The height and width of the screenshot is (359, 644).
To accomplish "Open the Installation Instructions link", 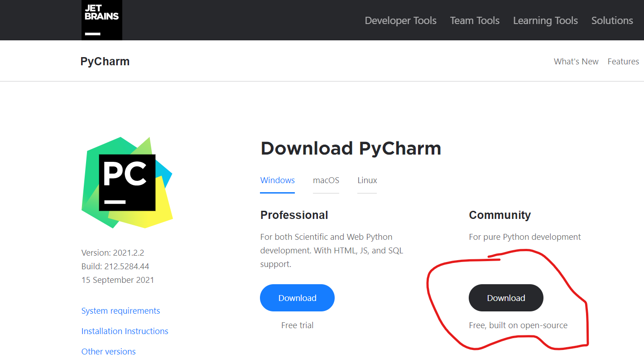I will tap(125, 331).
